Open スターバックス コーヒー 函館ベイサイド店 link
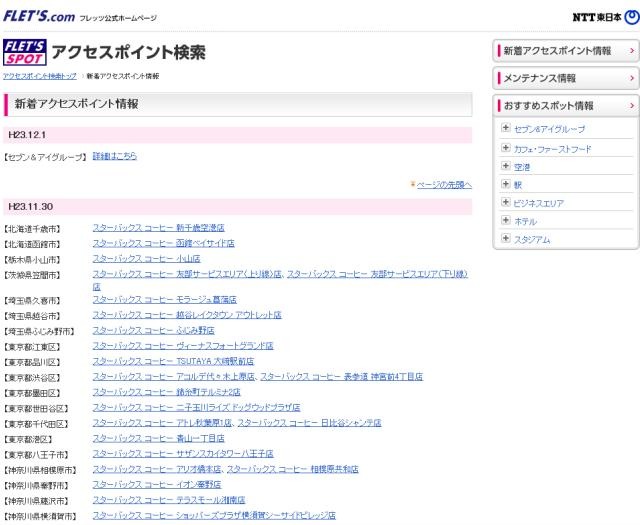This screenshot has height=525, width=640. [163, 243]
